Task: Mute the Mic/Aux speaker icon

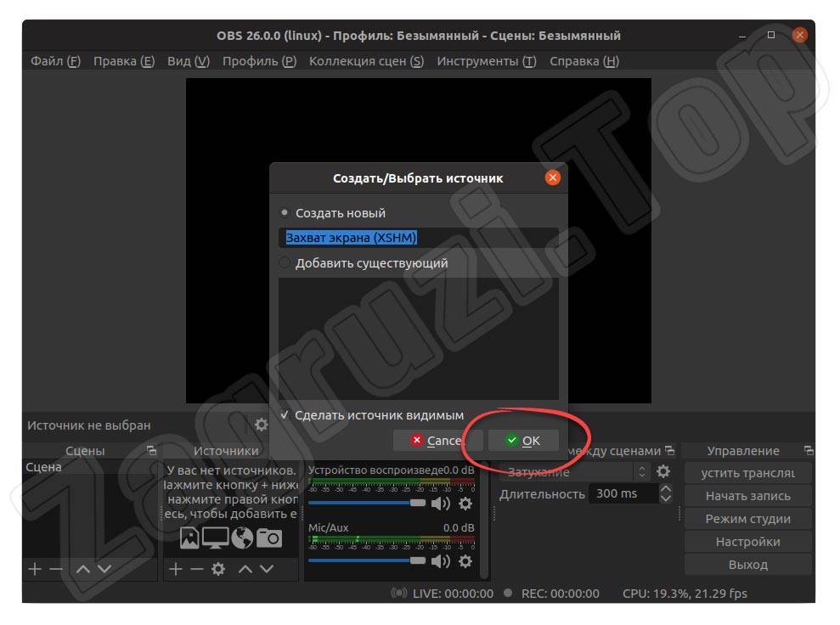Action: pyautogui.click(x=440, y=561)
